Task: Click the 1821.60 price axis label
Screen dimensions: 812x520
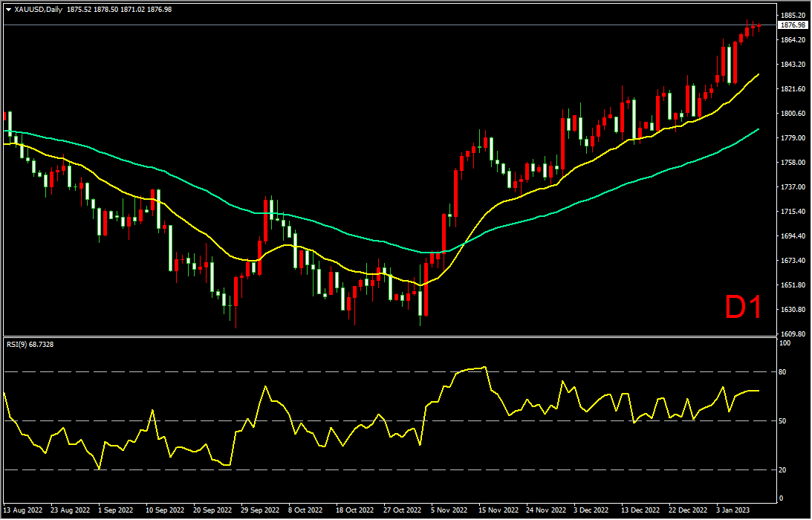Action: coord(793,89)
